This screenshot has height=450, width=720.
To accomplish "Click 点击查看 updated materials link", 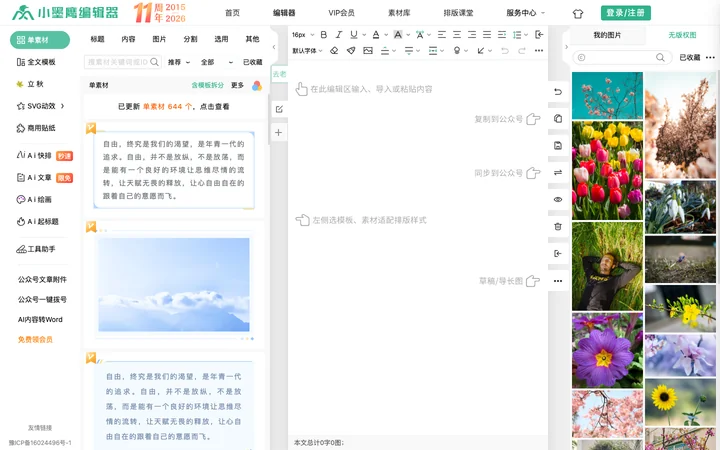I will (x=214, y=107).
